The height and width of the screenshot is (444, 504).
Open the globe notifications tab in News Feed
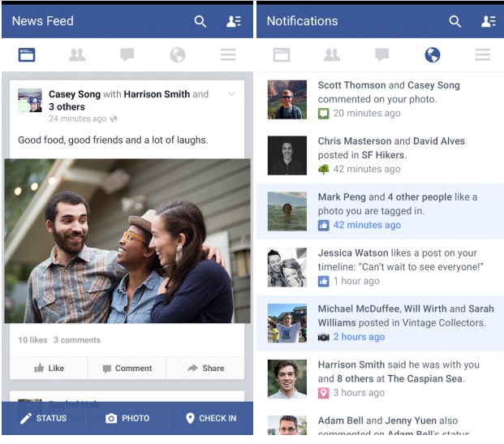coord(178,55)
